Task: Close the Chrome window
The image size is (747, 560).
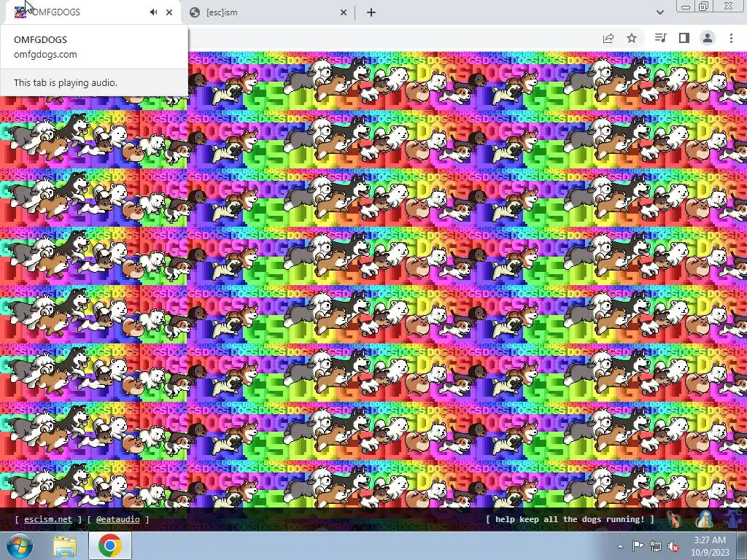Action: click(x=729, y=6)
